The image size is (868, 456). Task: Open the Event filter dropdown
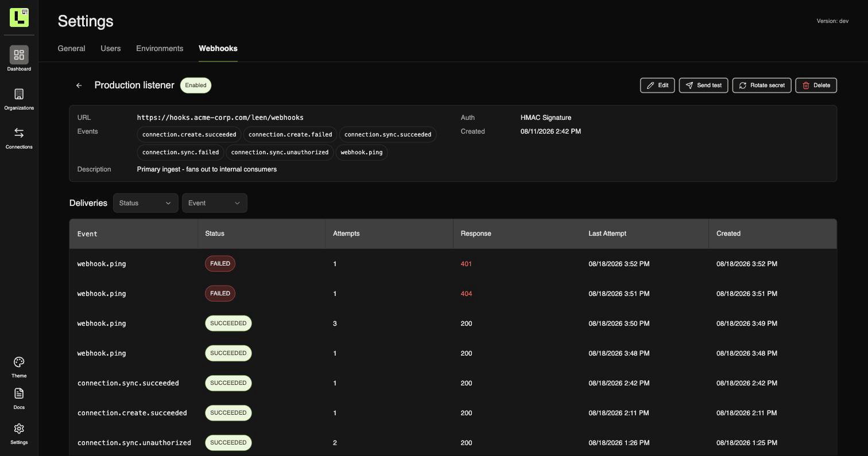[x=215, y=203]
